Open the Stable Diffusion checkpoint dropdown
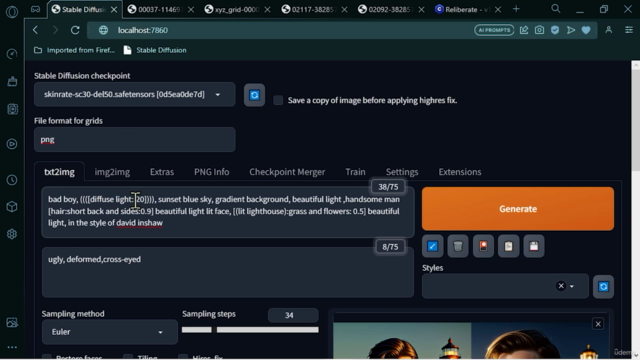The image size is (640, 360). click(135, 94)
